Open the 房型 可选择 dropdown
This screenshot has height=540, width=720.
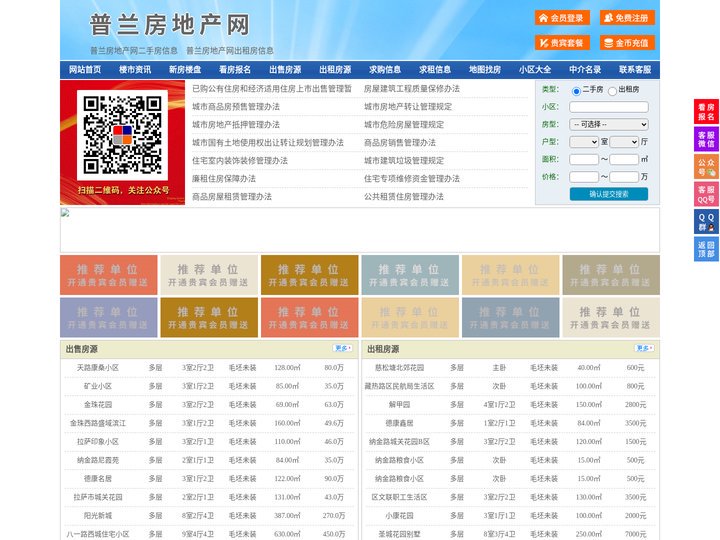[x=609, y=124]
